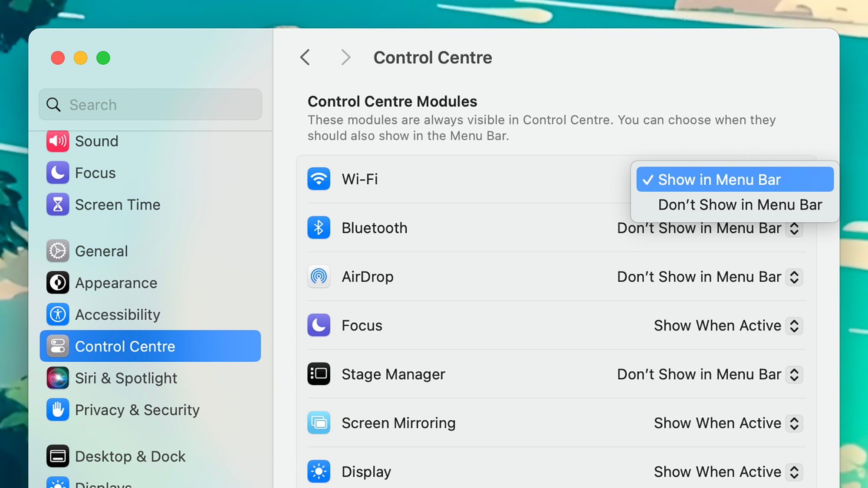Click the Wi-Fi icon in modules list
Screen dimensions: 868x488
point(319,179)
